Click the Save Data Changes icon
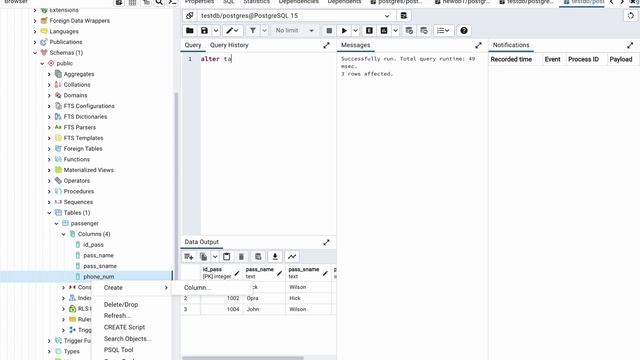Image resolution: width=640 pixels, height=360 pixels. [x=258, y=257]
